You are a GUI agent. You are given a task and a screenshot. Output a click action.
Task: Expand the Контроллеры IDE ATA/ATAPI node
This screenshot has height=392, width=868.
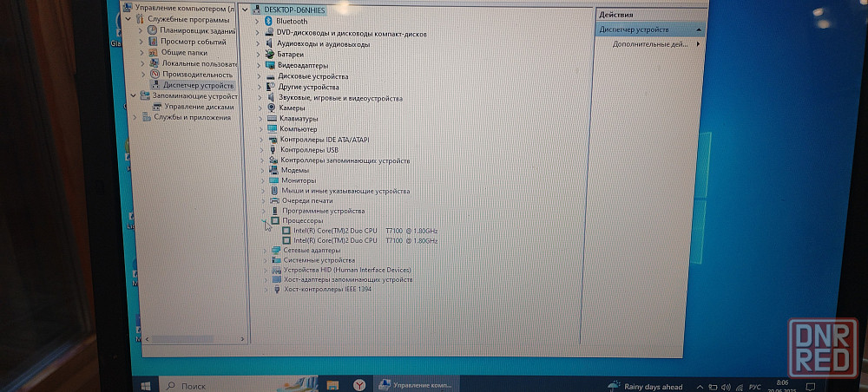[260, 140]
